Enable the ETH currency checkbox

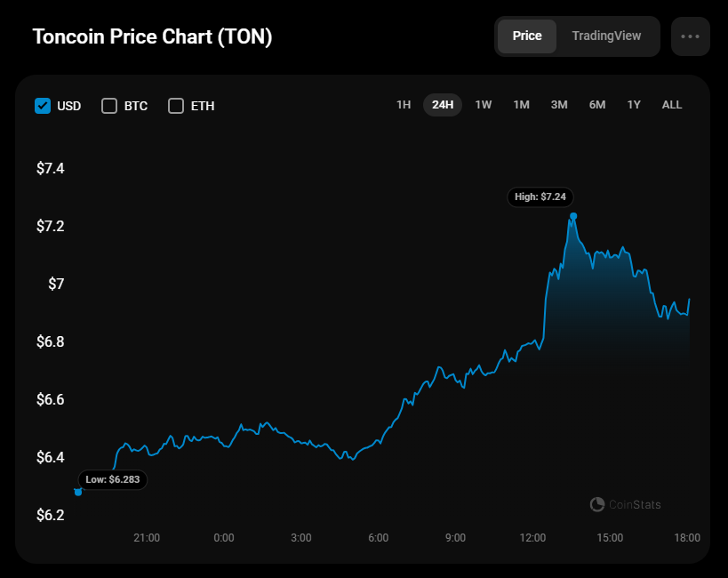point(176,106)
